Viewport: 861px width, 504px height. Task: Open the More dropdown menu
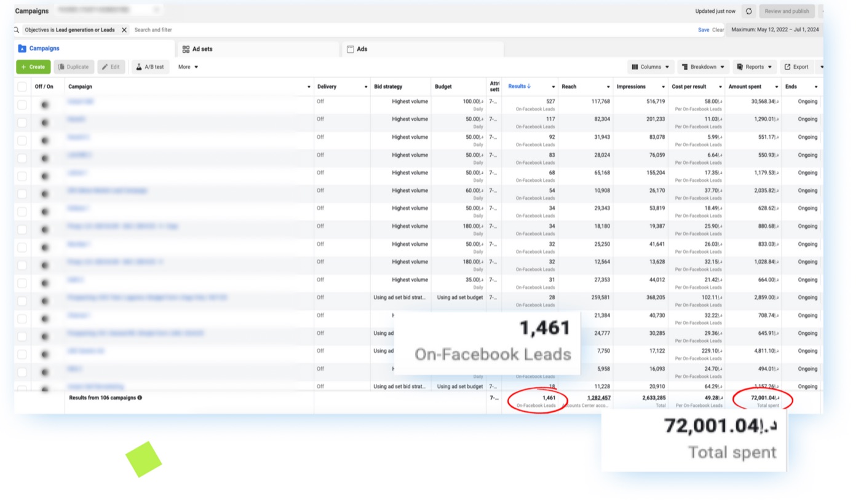pos(188,67)
